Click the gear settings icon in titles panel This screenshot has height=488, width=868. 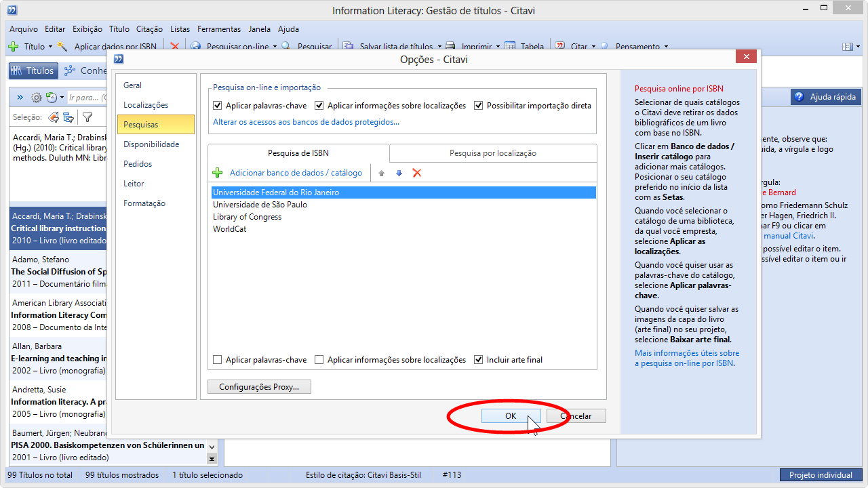(x=37, y=98)
